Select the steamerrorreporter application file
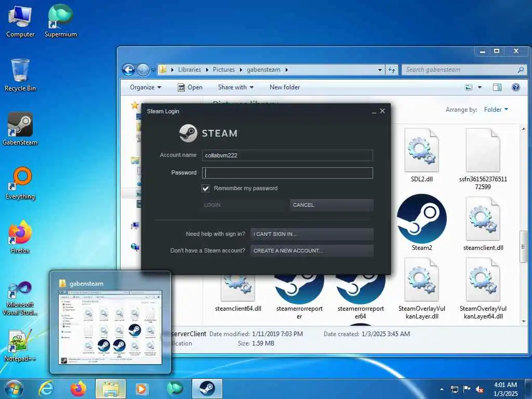The width and height of the screenshot is (532, 399). tap(299, 295)
